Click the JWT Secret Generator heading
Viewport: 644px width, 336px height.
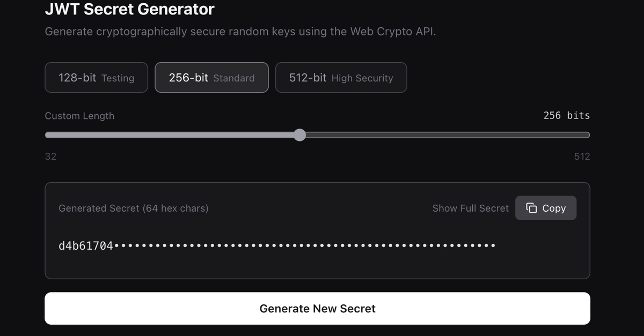tap(129, 9)
